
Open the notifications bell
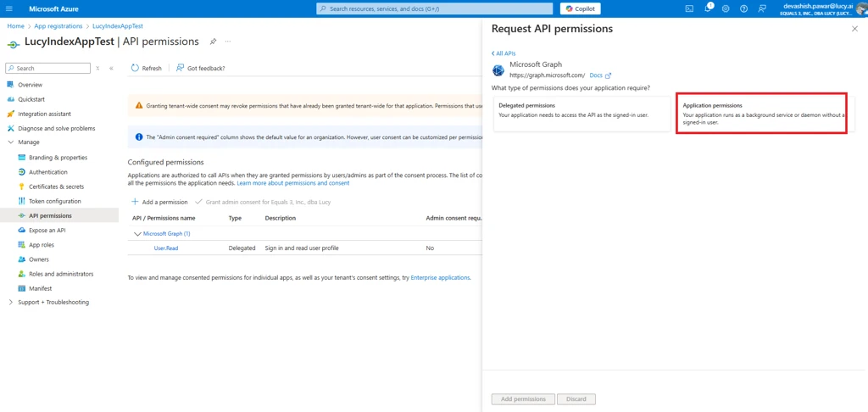click(x=708, y=8)
